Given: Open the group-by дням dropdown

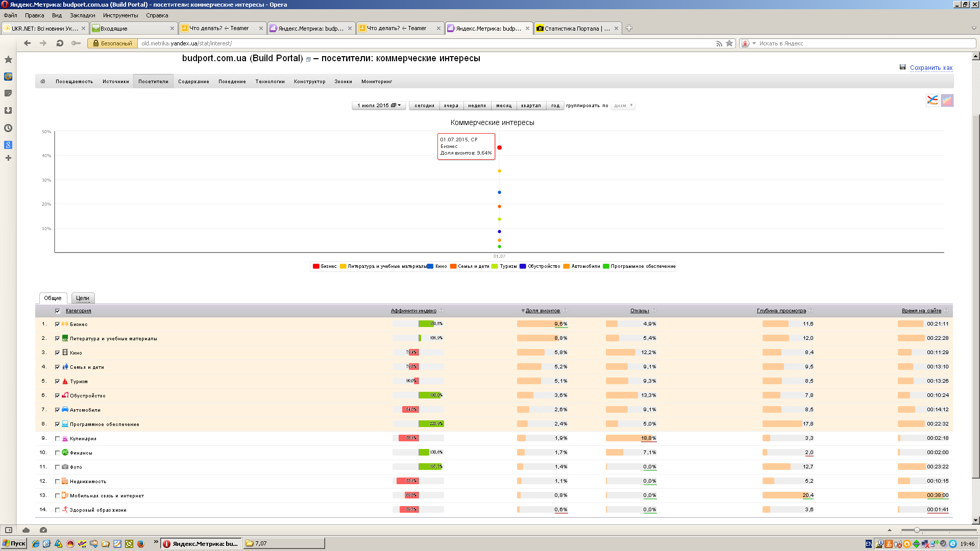Looking at the screenshot, I should click(623, 106).
